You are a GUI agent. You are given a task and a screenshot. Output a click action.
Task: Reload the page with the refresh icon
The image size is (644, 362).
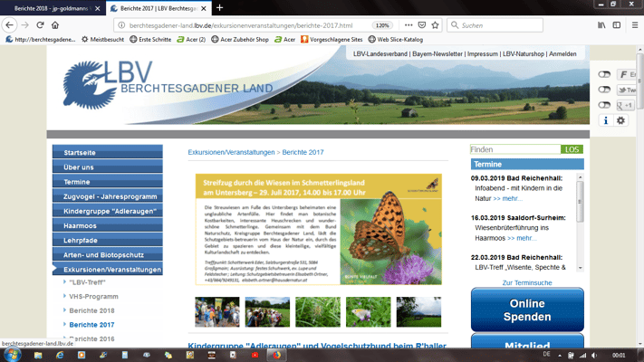tap(40, 25)
